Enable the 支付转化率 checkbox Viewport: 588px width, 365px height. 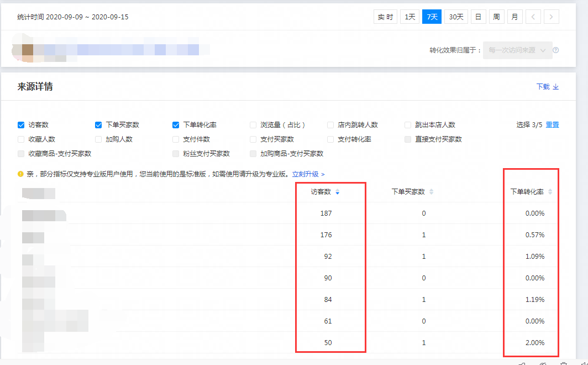tap(330, 139)
